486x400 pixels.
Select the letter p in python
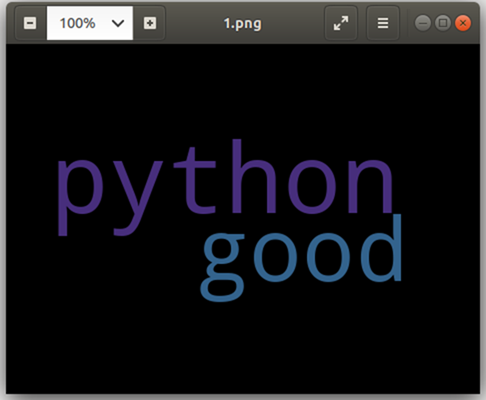pos(80,198)
